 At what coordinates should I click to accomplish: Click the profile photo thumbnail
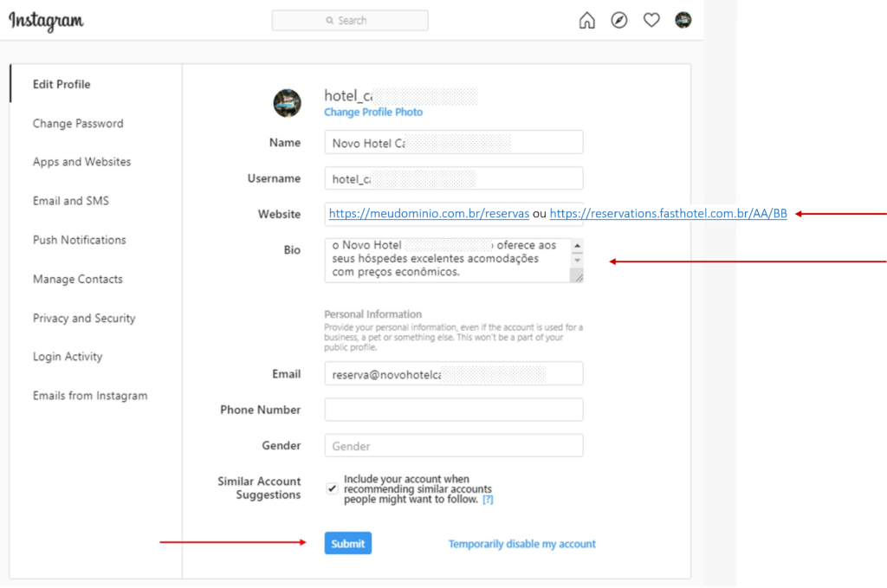coord(288,103)
